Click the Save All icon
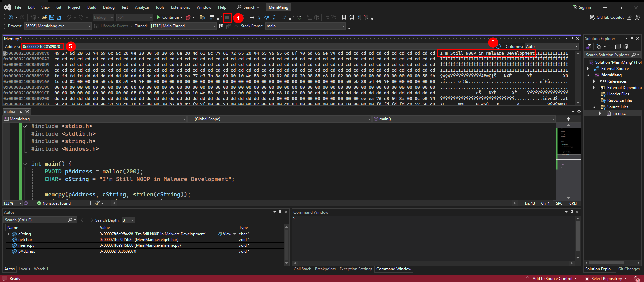The height and width of the screenshot is (282, 644). [x=59, y=17]
